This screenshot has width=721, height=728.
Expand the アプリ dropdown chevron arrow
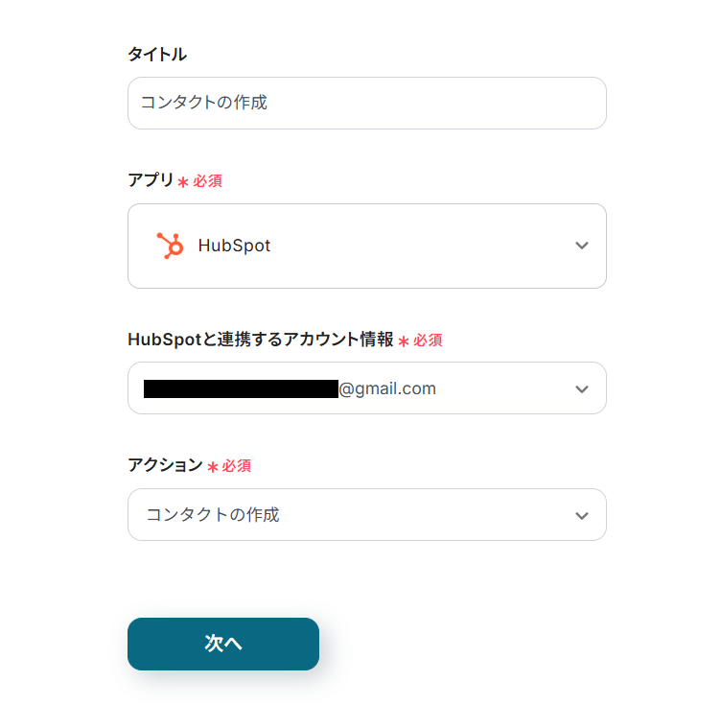(581, 246)
